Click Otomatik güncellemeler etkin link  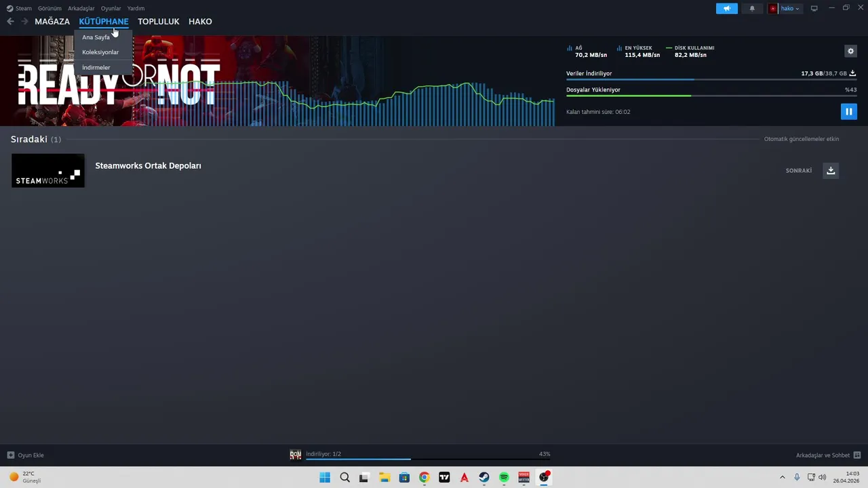point(802,139)
